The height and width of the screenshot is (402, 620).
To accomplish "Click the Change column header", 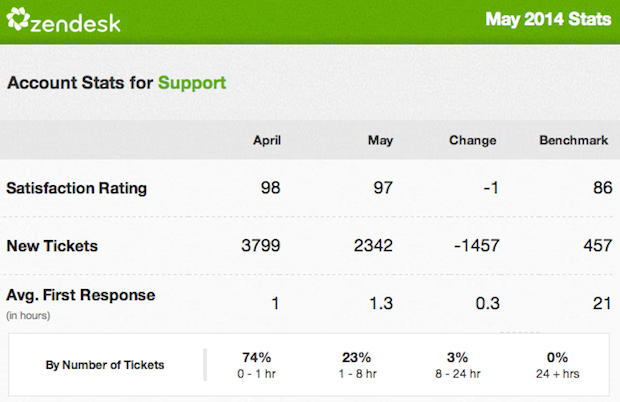I will pyautogui.click(x=473, y=140).
